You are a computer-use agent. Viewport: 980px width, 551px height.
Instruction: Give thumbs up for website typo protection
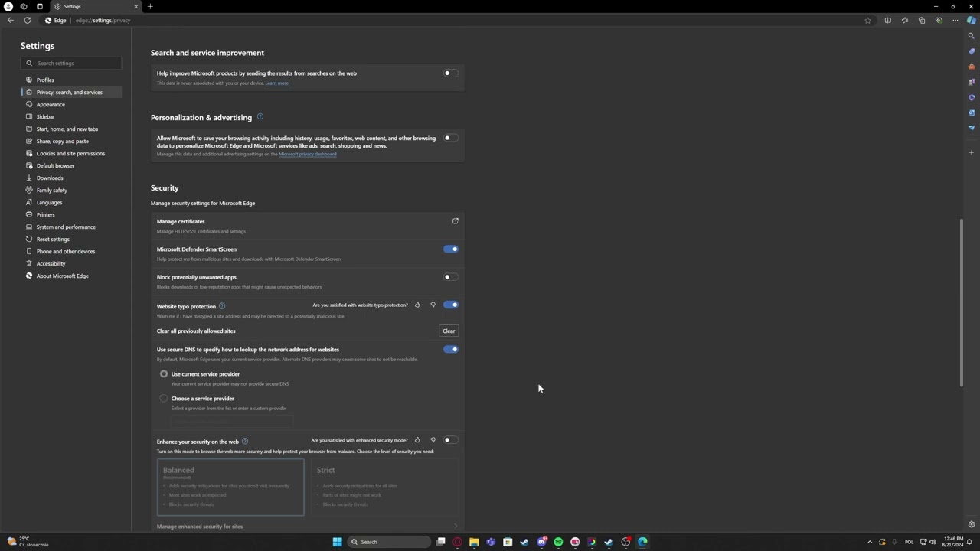point(417,305)
